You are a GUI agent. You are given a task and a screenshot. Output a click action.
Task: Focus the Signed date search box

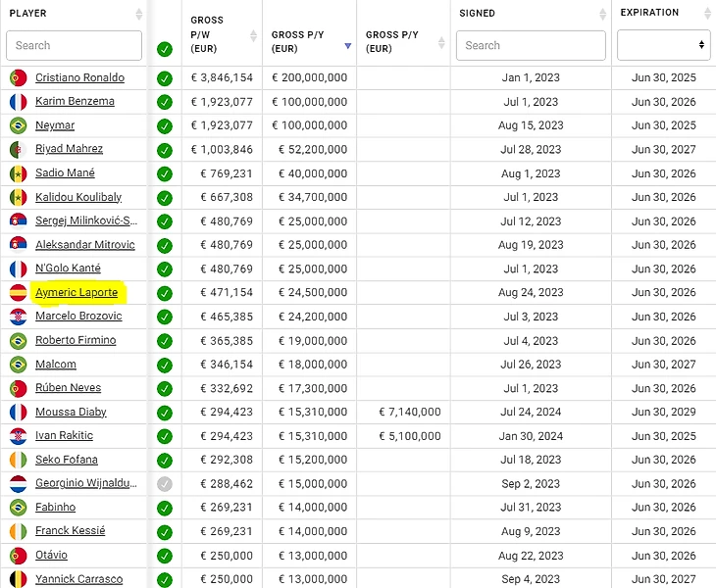[x=532, y=45]
